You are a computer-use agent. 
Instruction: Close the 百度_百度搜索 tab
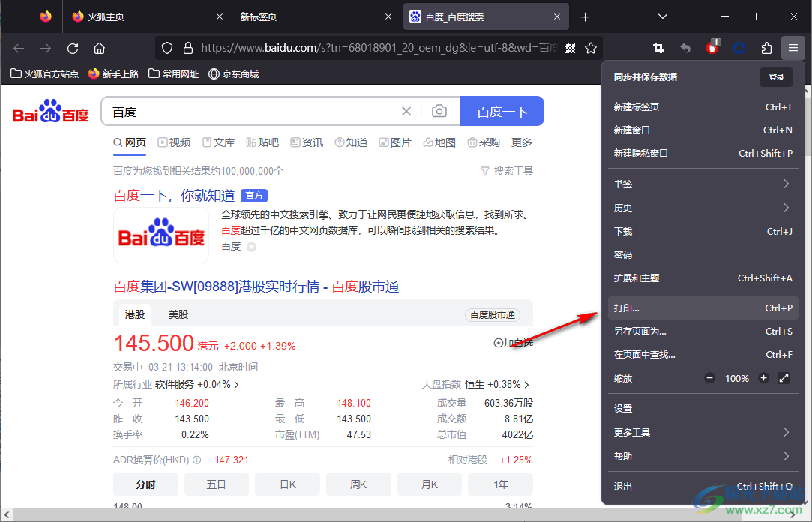[x=557, y=16]
